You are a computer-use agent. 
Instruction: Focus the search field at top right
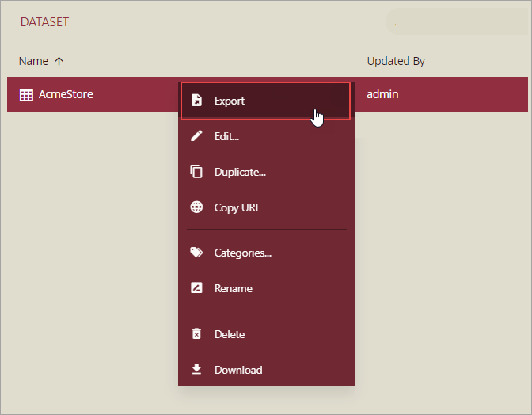pyautogui.click(x=458, y=21)
